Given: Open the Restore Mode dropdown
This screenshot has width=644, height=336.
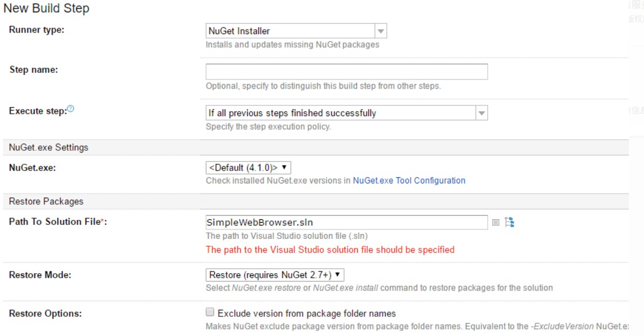Looking at the screenshot, I should click(275, 274).
